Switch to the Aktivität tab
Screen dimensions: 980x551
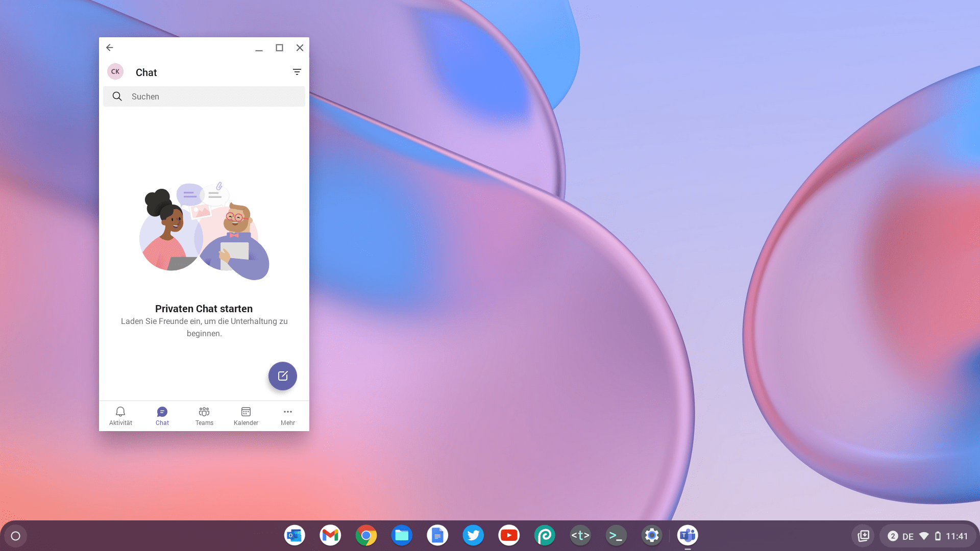(120, 416)
